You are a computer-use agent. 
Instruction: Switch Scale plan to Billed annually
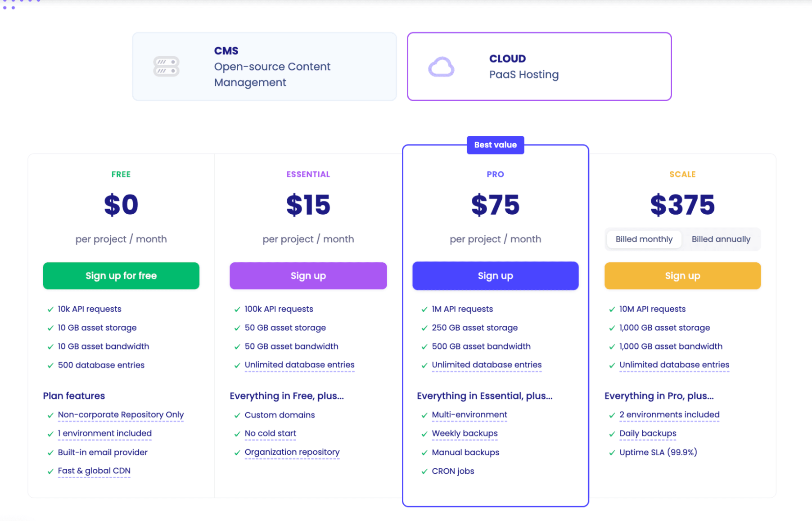tap(721, 239)
